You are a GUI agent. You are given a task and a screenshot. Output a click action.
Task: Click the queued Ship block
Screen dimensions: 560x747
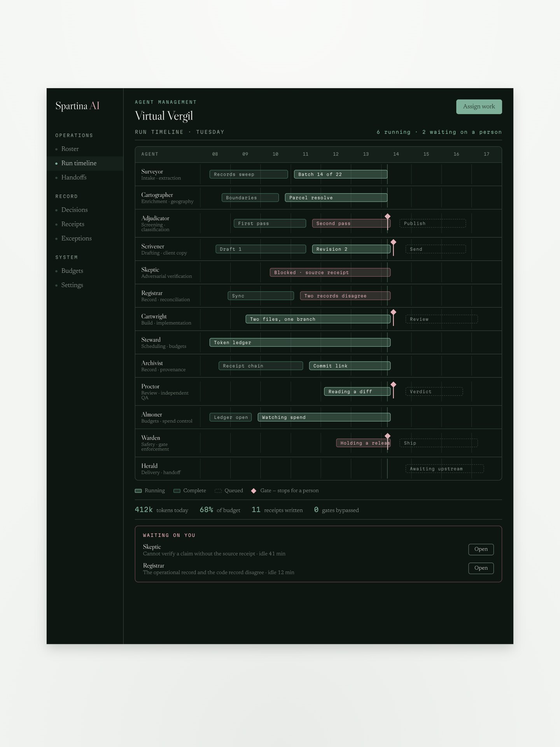click(x=439, y=443)
